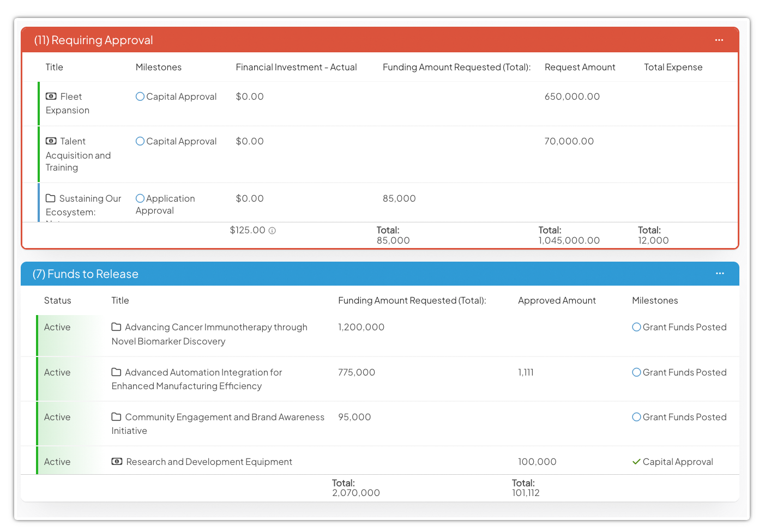The image size is (765, 532).
Task: Mark Grant Funds Posted for Cancer Immunotherapy
Action: coord(636,327)
